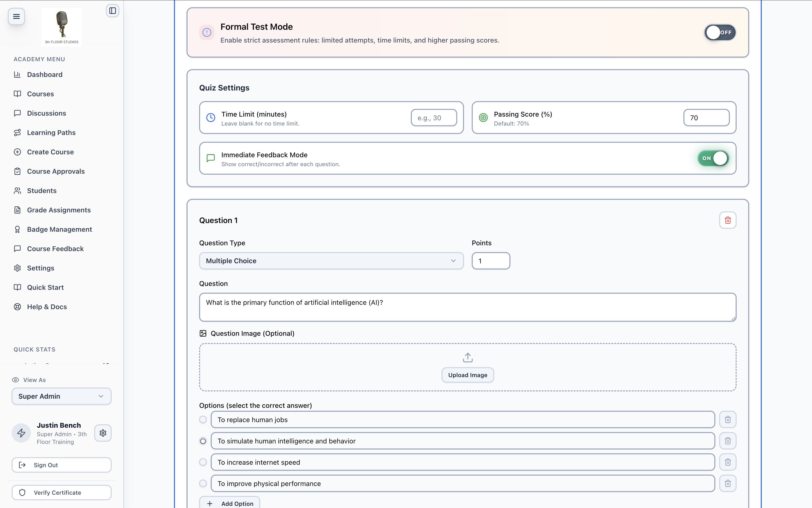Viewport: 812px width, 508px height.
Task: Open the hamburger menu button
Action: point(16,16)
